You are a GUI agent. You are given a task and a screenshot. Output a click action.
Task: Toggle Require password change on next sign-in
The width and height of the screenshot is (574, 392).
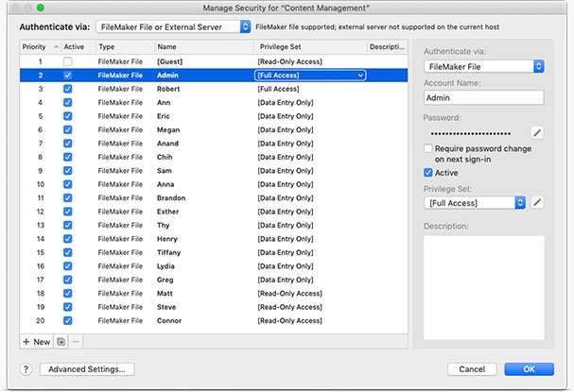point(428,149)
